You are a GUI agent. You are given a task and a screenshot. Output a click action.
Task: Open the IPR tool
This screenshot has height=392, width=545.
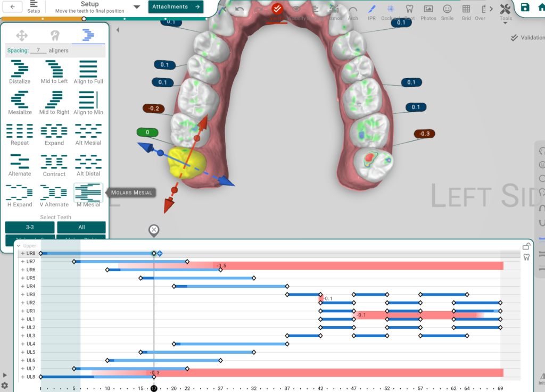pos(371,11)
